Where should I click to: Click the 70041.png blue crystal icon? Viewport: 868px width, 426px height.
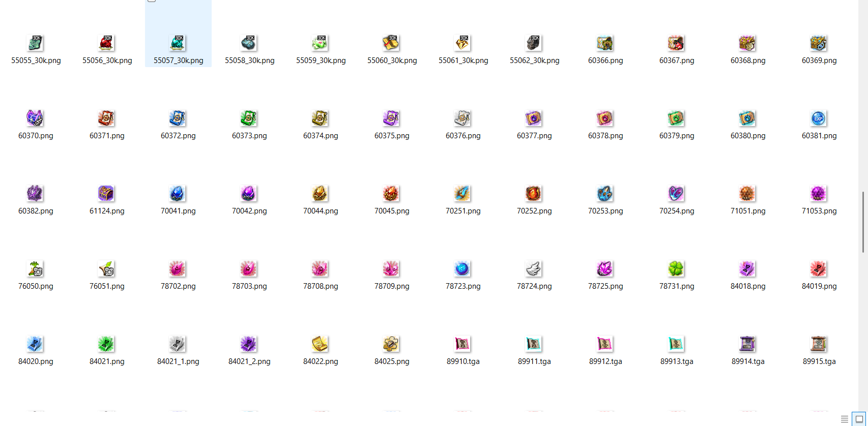click(178, 194)
